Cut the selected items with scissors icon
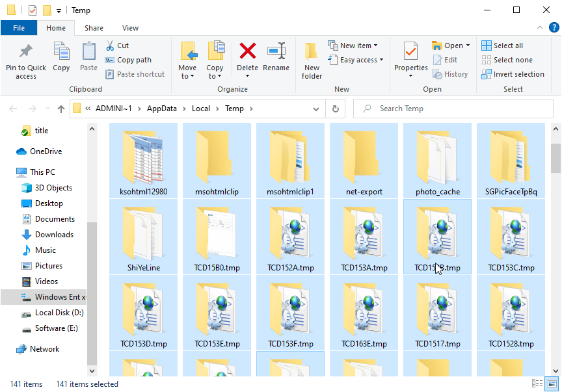The image size is (562, 392). [x=117, y=46]
